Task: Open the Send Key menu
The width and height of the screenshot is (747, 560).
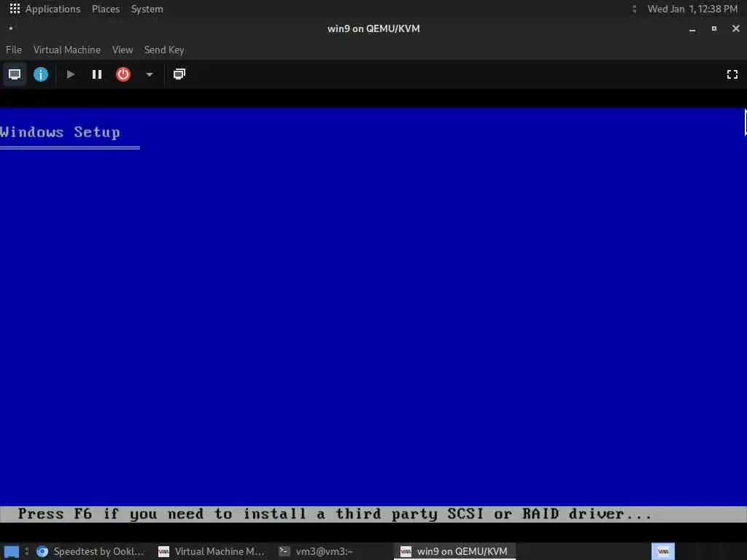Action: coord(164,50)
